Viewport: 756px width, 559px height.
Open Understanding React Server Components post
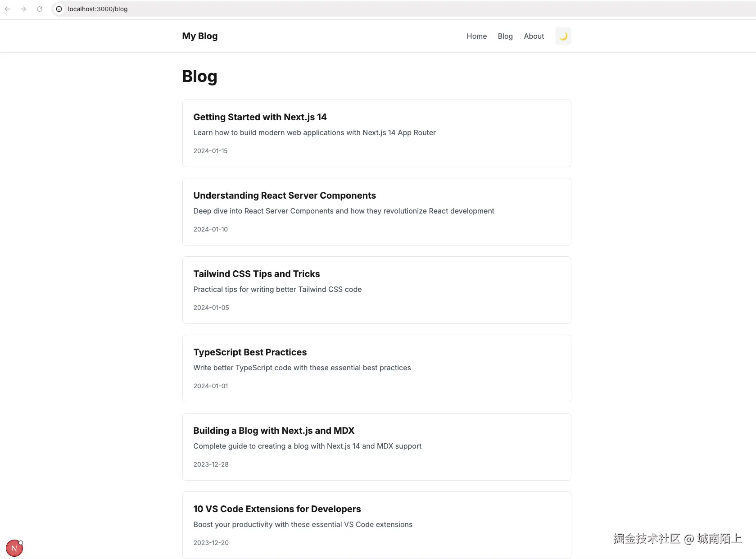coord(284,196)
